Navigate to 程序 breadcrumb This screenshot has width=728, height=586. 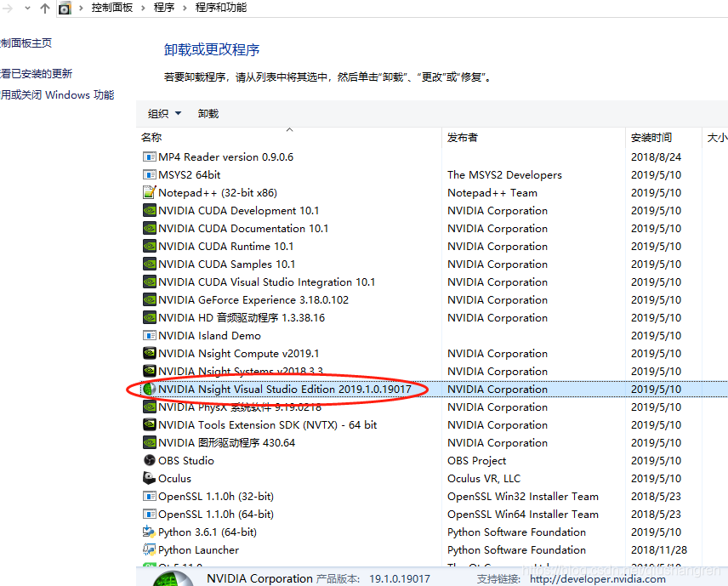coord(164,8)
